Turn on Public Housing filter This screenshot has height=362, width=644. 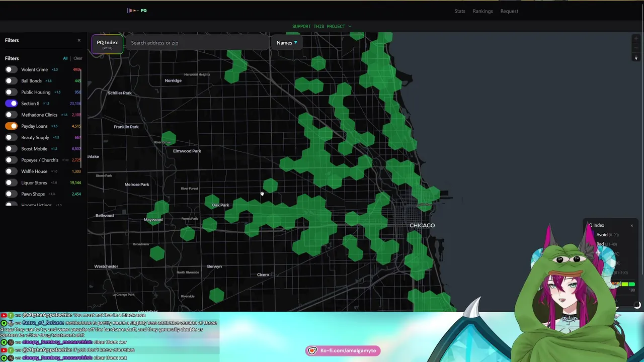coord(11,92)
